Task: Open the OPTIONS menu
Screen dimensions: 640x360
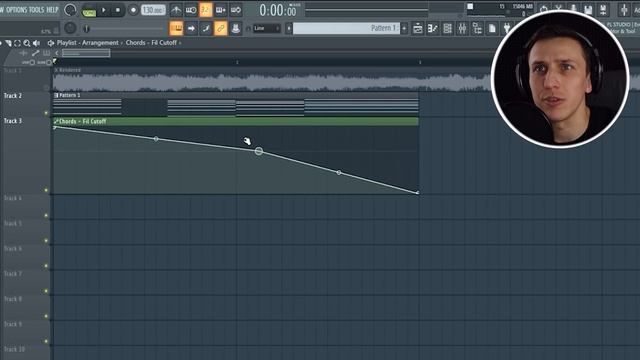Action: 16,9
